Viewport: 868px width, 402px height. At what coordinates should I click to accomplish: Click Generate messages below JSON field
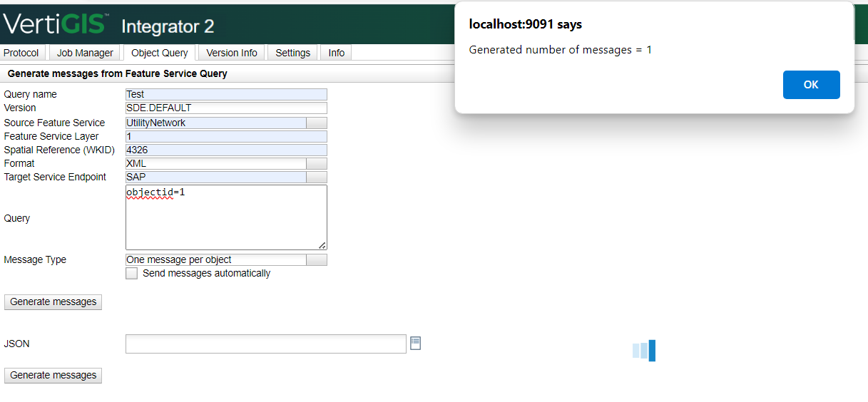click(53, 376)
